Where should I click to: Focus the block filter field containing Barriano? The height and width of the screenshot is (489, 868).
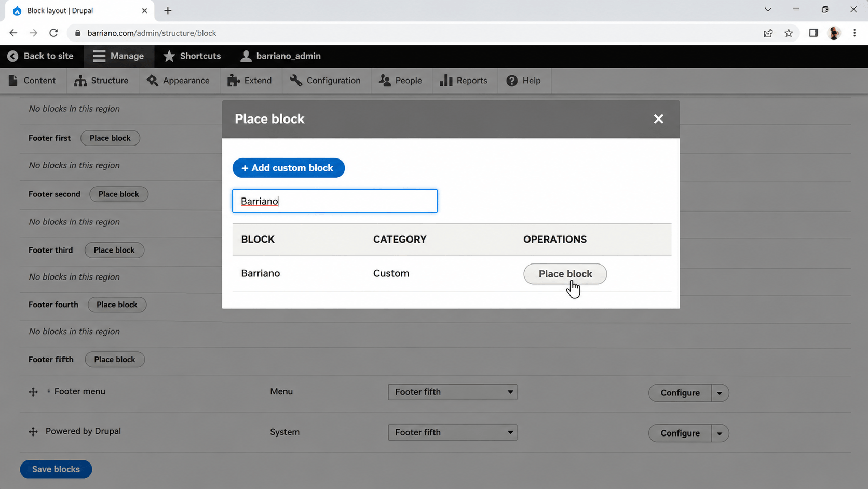(335, 201)
